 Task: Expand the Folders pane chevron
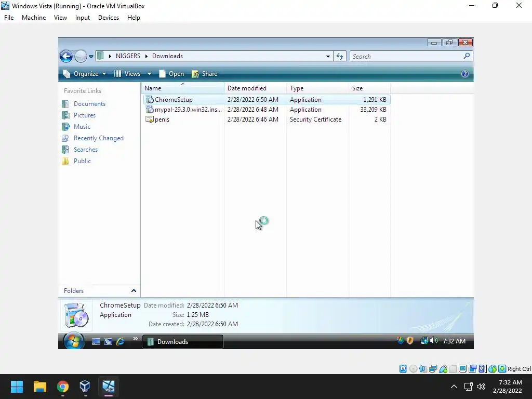coord(134,291)
